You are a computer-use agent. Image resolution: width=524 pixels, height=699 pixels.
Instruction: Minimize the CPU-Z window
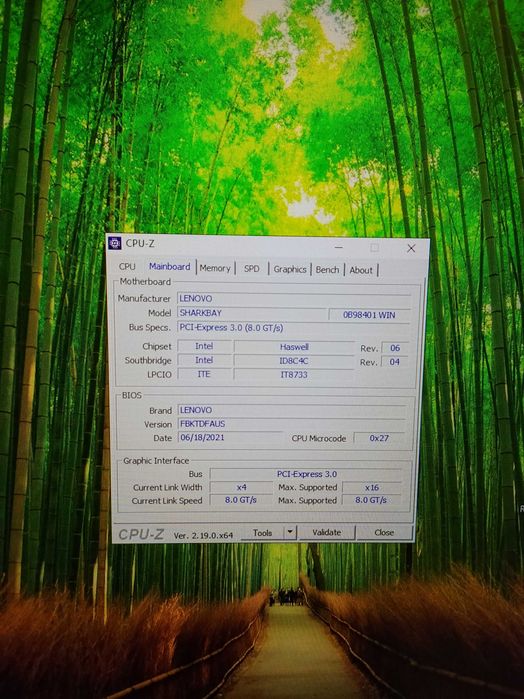339,247
